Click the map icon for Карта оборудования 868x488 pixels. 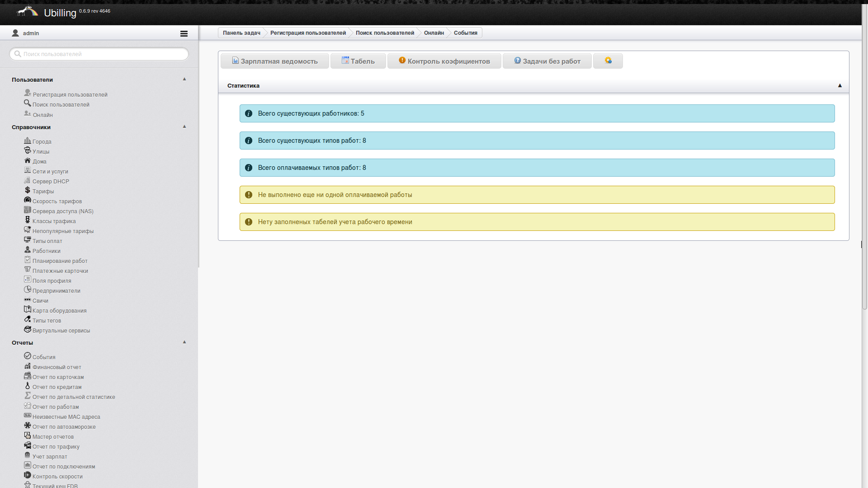(x=28, y=310)
